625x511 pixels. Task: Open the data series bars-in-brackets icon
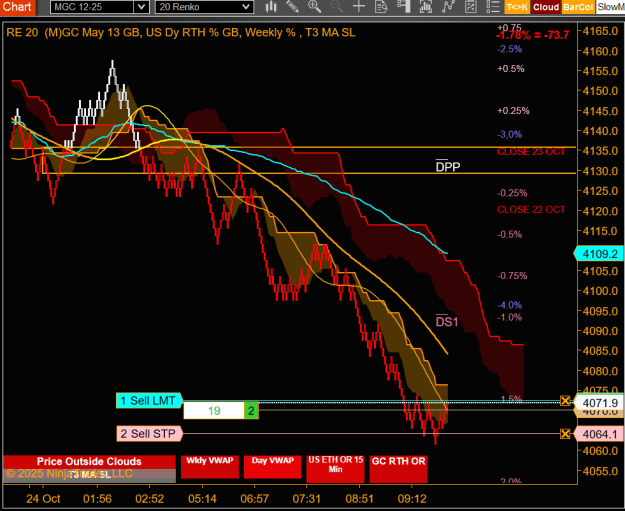(x=426, y=7)
